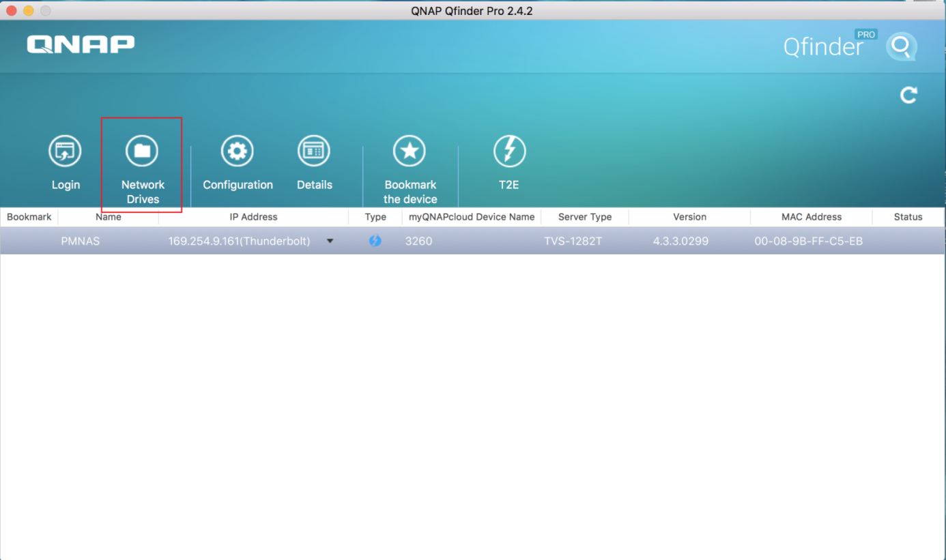Screen dimensions: 946x560
Task: Click the version 4.3.3.0299 cell
Action: (x=680, y=241)
